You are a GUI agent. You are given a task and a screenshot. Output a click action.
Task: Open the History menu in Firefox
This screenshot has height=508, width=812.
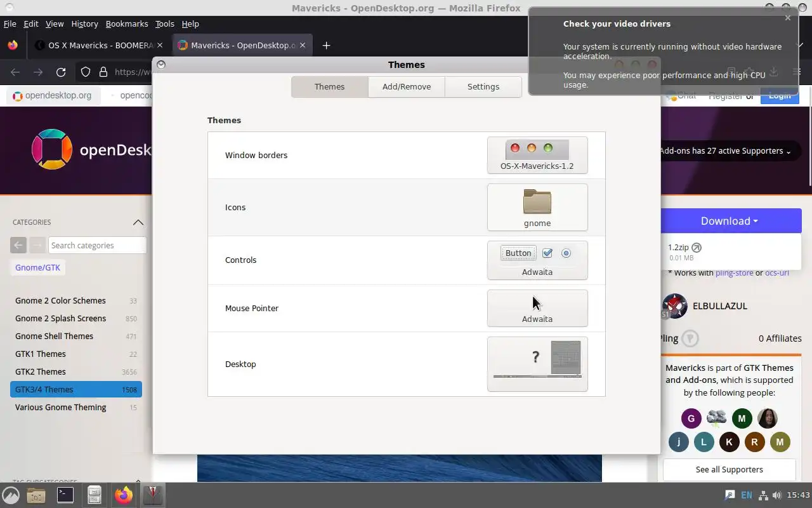(84, 23)
